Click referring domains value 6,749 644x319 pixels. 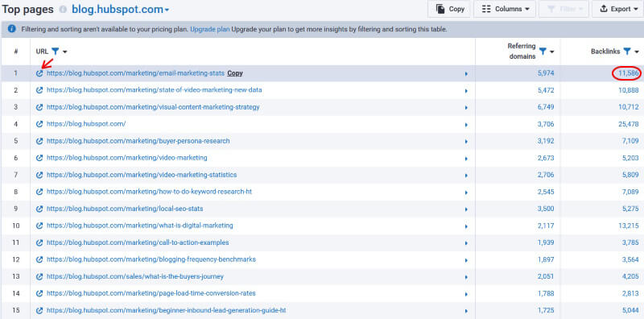point(546,107)
